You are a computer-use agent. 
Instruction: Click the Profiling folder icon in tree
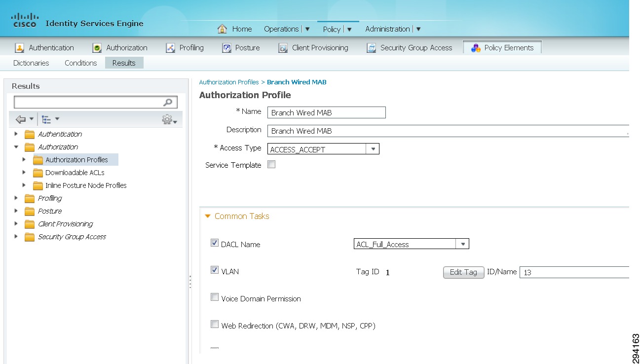30,198
